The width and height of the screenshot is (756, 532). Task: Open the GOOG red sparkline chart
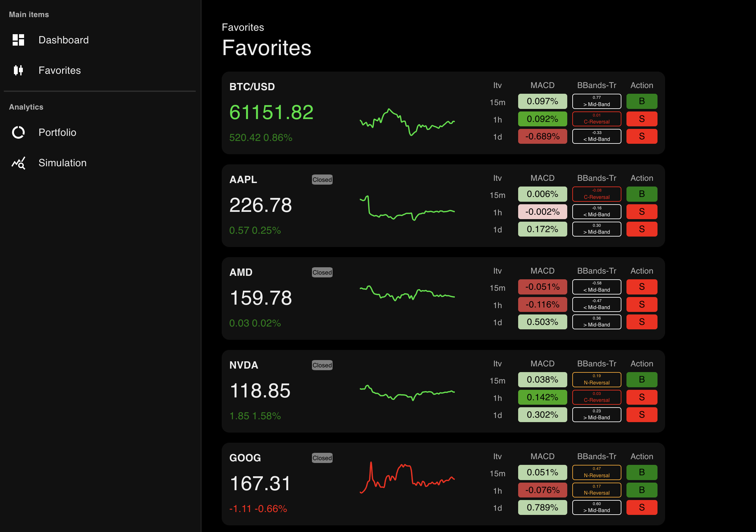tap(407, 478)
